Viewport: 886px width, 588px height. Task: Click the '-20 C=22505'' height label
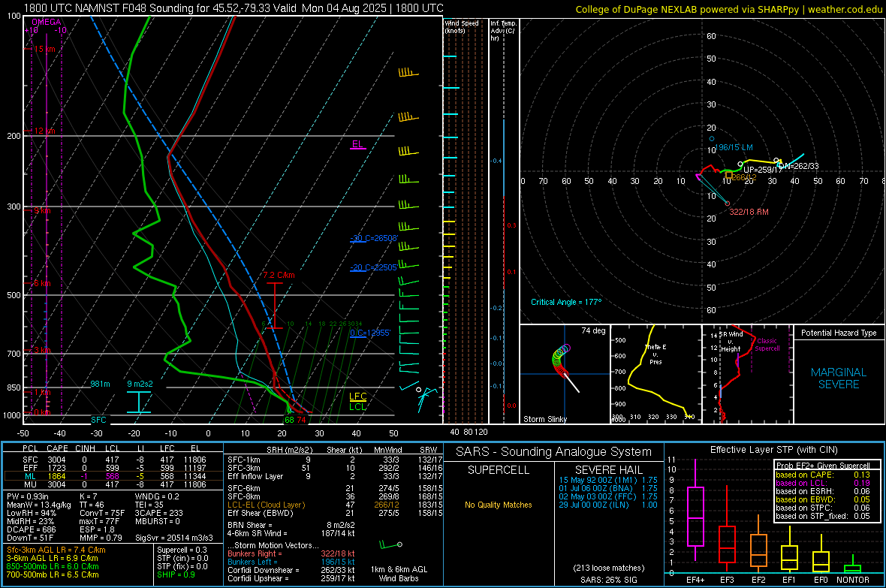(374, 267)
